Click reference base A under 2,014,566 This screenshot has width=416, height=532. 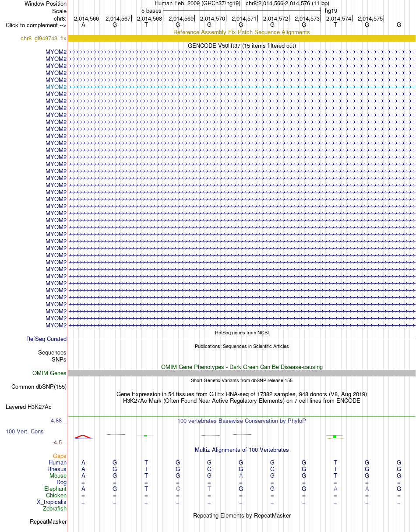(x=83, y=25)
